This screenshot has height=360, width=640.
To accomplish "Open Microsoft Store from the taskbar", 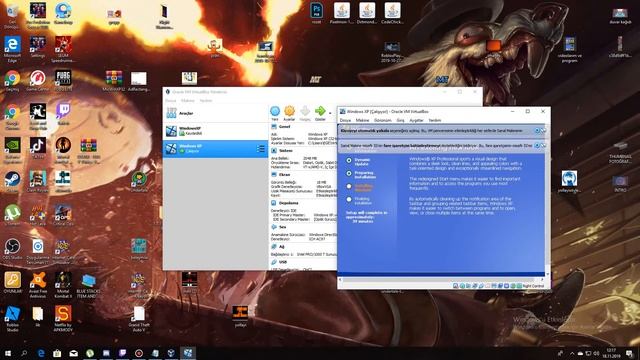I will [57, 353].
